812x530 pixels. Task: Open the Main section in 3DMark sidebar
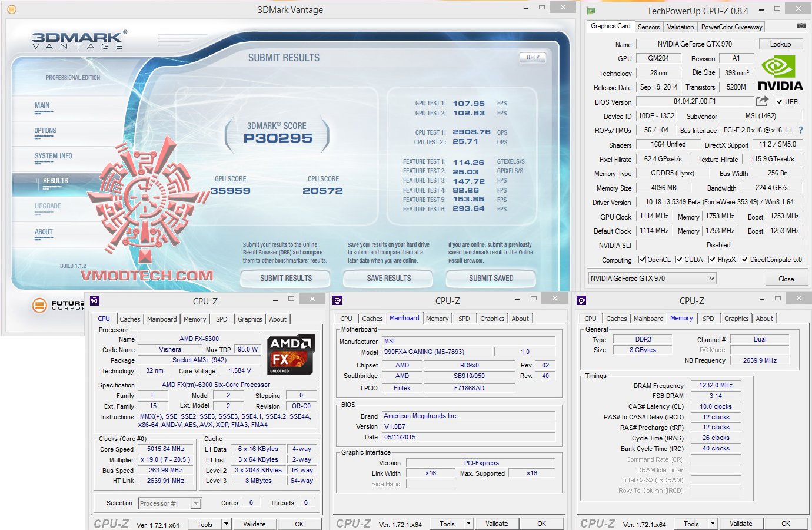42,106
